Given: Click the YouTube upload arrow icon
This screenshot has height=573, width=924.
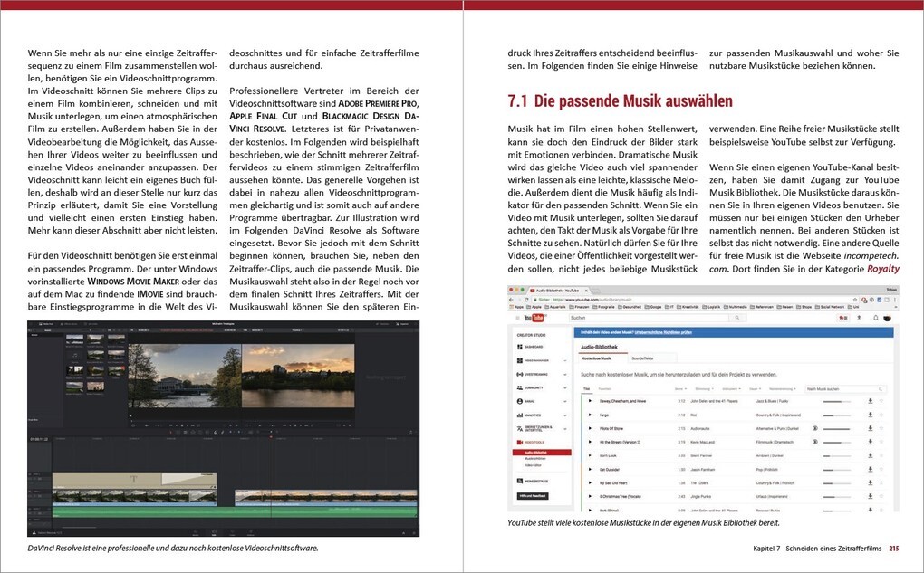Looking at the screenshot, I should click(859, 318).
